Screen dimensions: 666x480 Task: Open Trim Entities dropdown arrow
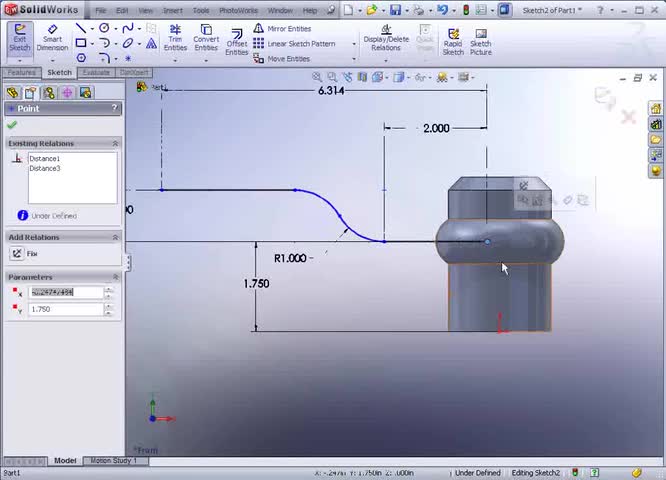click(x=175, y=60)
